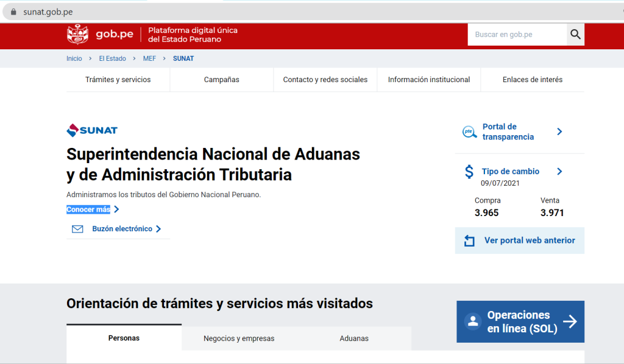This screenshot has height=364, width=624.
Task: Open the Información institucional menu
Action: 428,80
